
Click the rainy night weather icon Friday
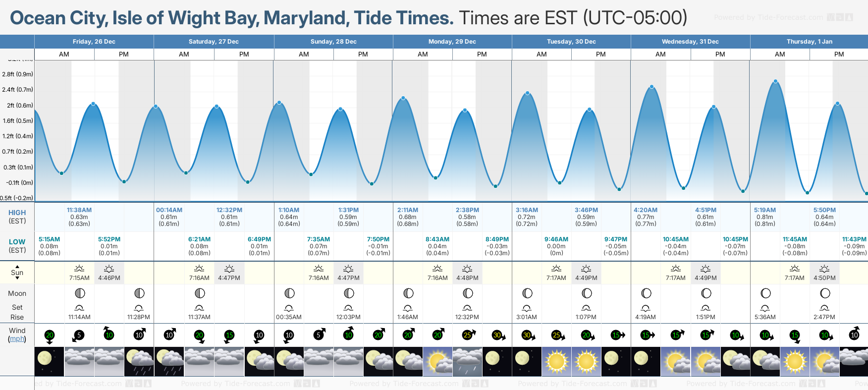pyautogui.click(x=139, y=361)
